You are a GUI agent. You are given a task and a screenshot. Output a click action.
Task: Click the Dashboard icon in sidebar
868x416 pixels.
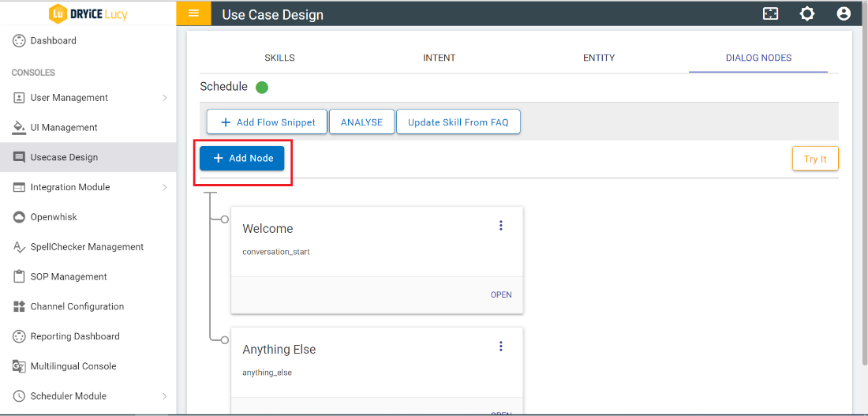click(20, 41)
